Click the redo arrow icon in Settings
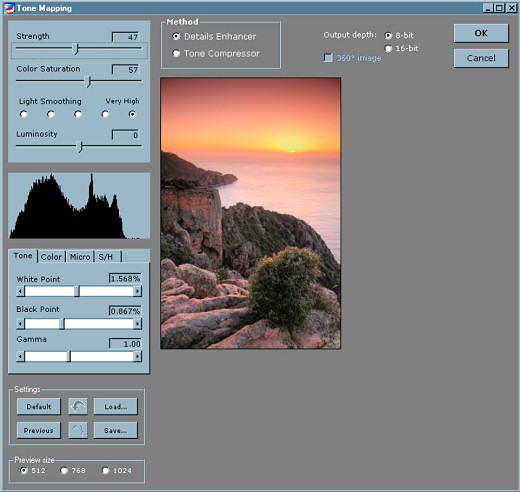The image size is (520, 492). pyautogui.click(x=78, y=430)
